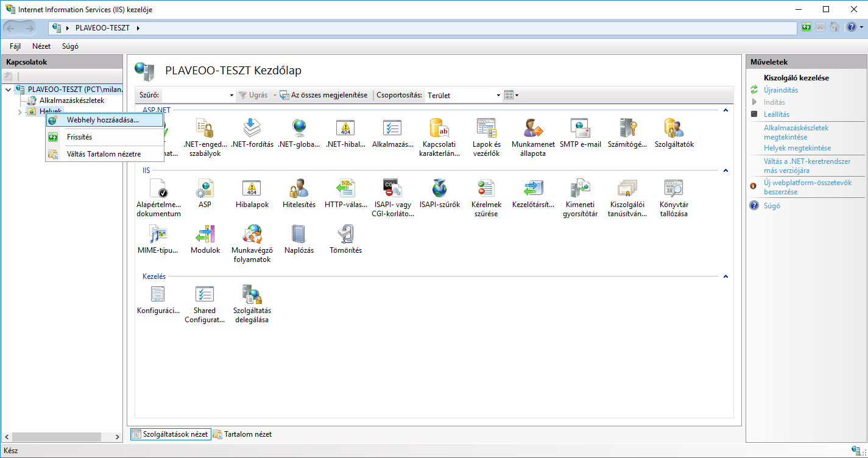
Task: Click Leállítás to stop the server
Action: 777,114
